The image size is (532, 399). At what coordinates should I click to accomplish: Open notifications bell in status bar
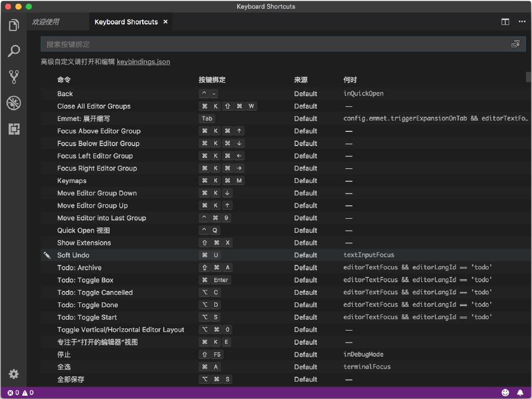pyautogui.click(x=520, y=392)
